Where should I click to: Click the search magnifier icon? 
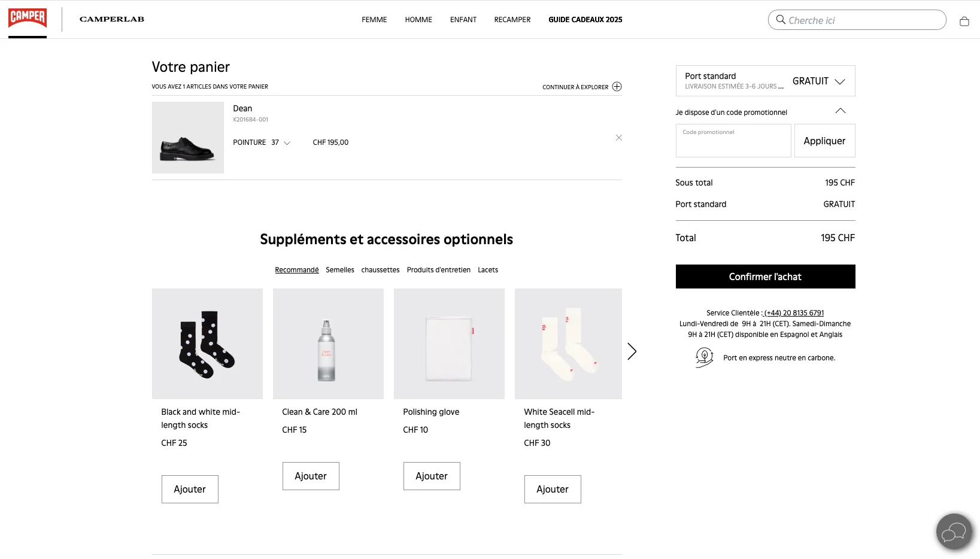click(x=780, y=20)
